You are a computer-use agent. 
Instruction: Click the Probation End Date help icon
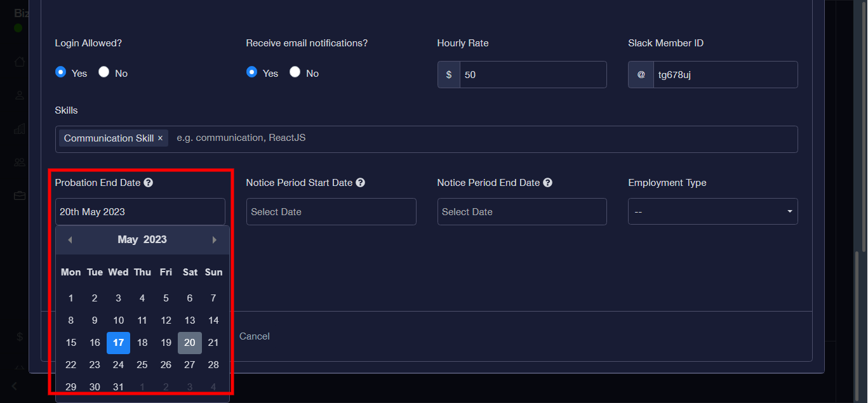coord(149,183)
